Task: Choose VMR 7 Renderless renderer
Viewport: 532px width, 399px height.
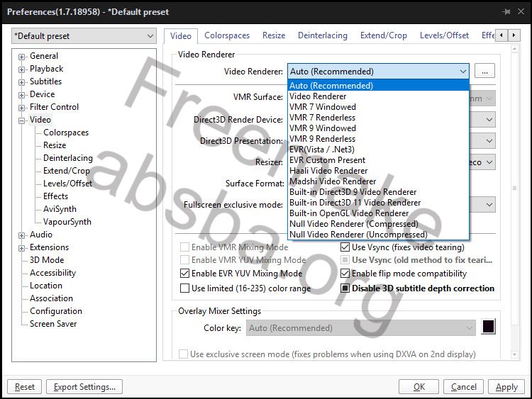Action: [378, 118]
